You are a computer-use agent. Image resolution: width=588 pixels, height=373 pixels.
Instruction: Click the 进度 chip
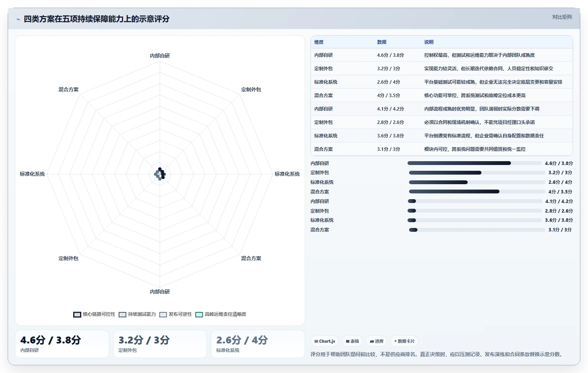click(x=376, y=341)
